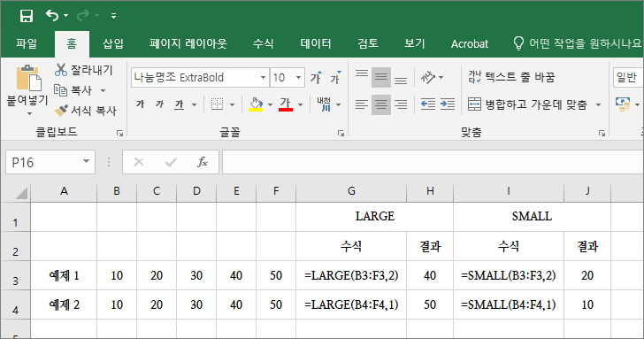Open the 클립보드 group dialog launcher
This screenshot has width=644, height=339.
point(119,133)
